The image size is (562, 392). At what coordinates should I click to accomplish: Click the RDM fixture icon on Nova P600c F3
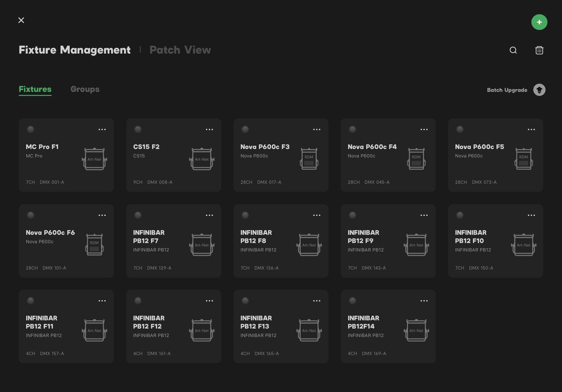(309, 159)
